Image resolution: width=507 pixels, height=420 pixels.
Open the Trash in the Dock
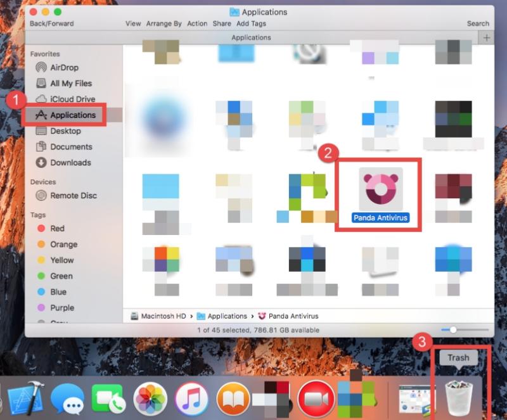459,397
